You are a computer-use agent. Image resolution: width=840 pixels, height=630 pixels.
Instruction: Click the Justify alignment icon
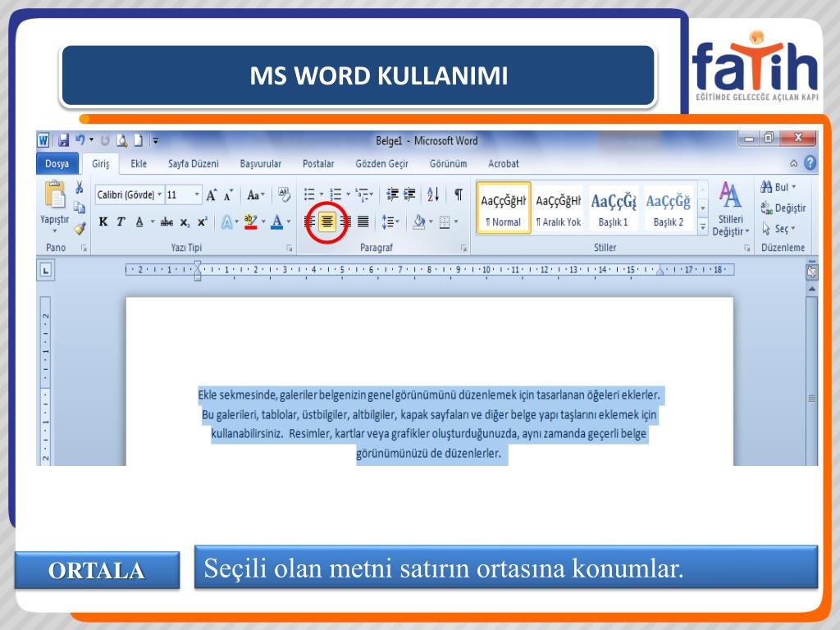362,221
